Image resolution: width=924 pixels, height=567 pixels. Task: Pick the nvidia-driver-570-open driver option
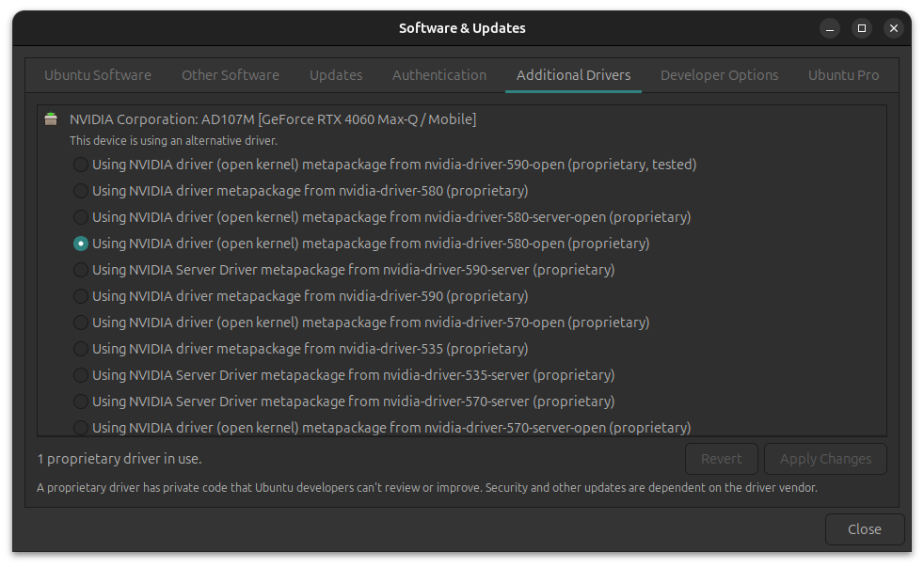point(81,322)
